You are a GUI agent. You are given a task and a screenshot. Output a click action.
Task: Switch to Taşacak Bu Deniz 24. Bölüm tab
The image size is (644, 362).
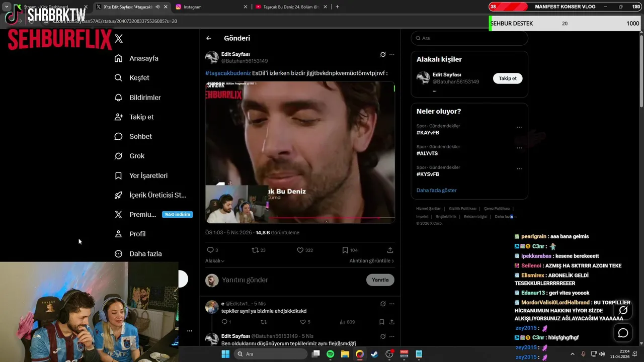[290, 7]
